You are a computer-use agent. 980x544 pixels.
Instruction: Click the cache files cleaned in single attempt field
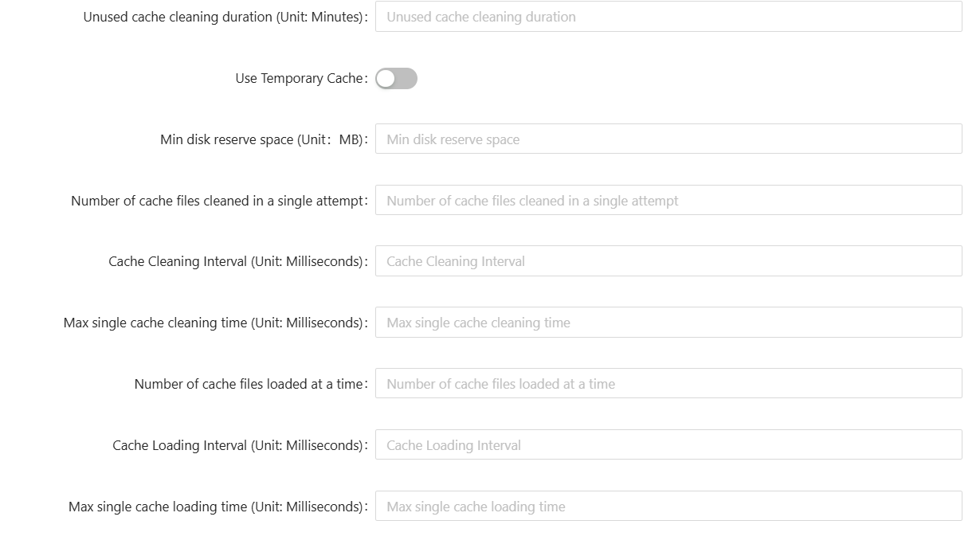668,201
